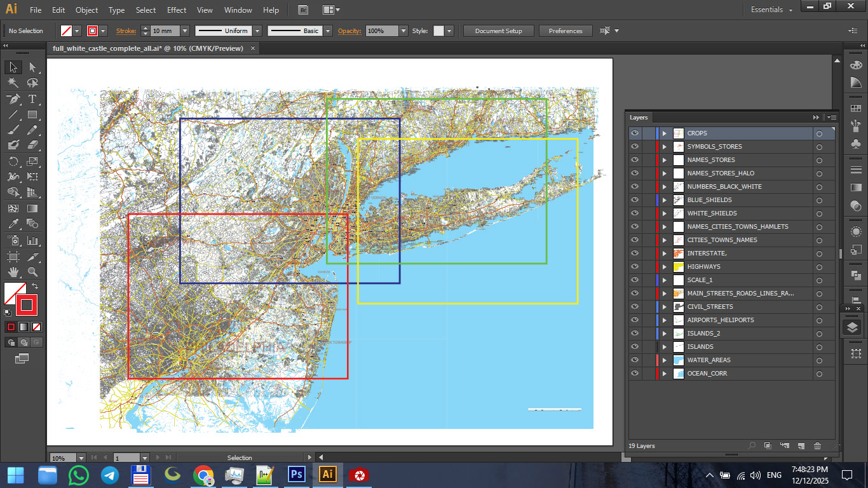Click the Document Setup button
The width and height of the screenshot is (868, 488).
tap(498, 31)
